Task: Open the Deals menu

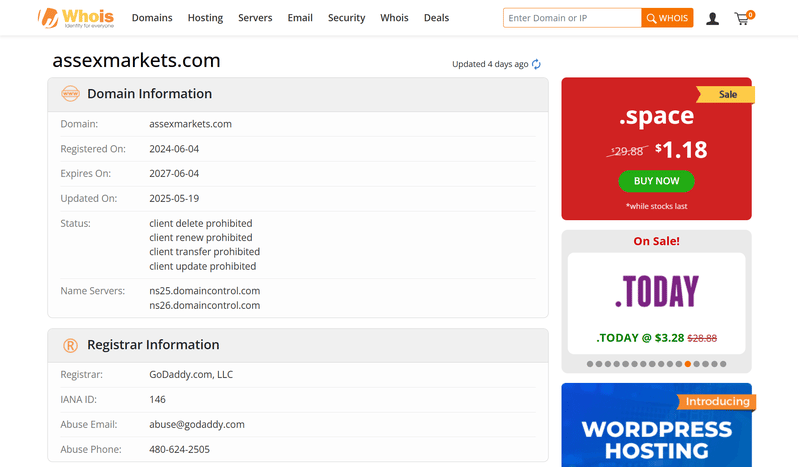Action: tap(436, 18)
